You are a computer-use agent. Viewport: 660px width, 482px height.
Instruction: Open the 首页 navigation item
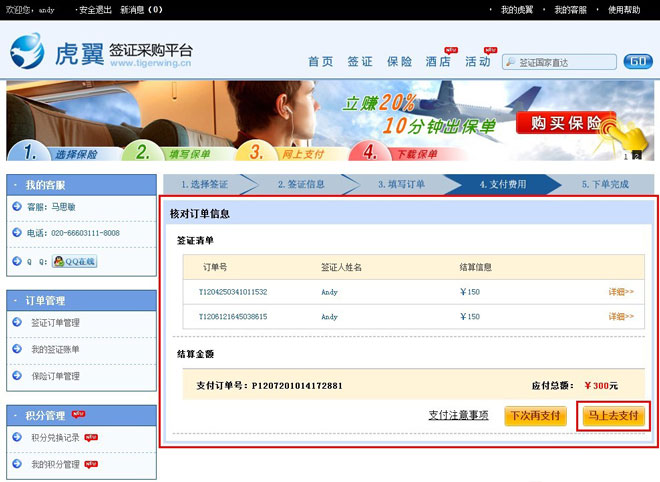[321, 62]
